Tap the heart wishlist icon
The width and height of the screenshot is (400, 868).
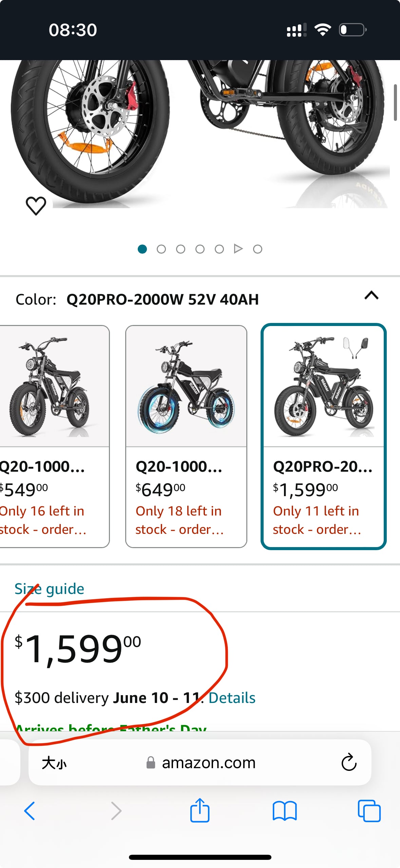click(36, 206)
